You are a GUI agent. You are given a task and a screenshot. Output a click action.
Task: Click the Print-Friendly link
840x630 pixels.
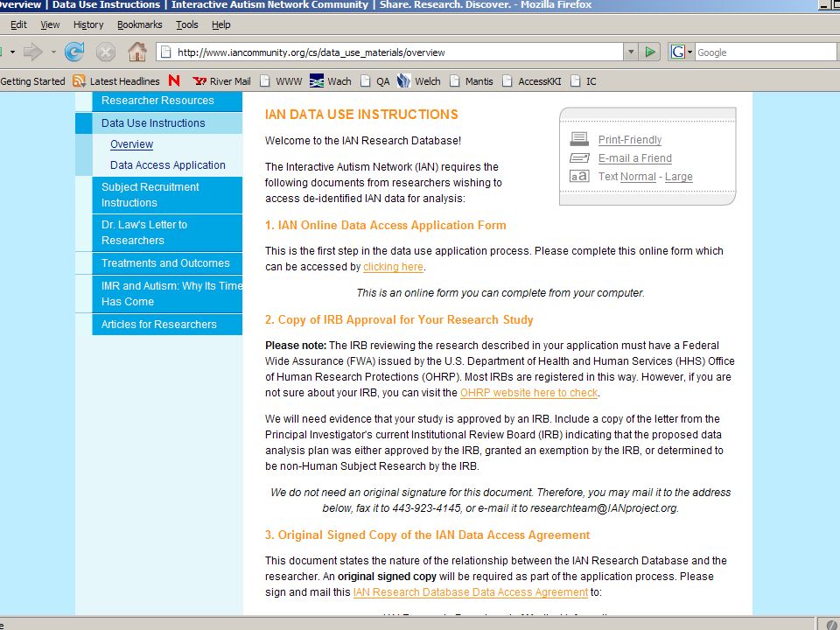coord(629,140)
